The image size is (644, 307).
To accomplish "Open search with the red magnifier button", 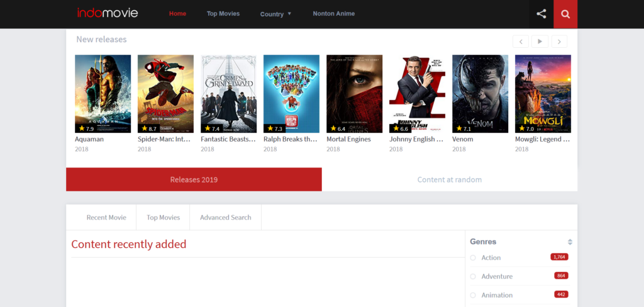I will coord(565,14).
